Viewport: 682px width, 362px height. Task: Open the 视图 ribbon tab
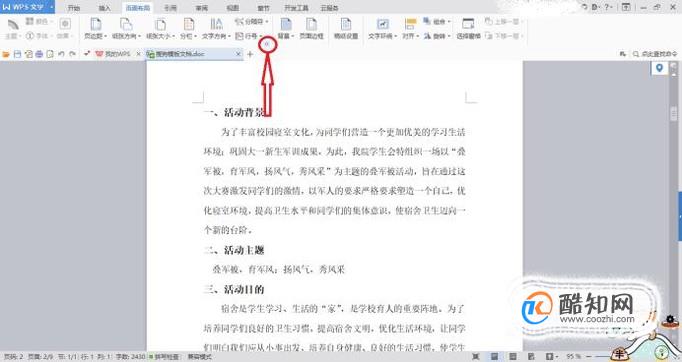click(233, 8)
